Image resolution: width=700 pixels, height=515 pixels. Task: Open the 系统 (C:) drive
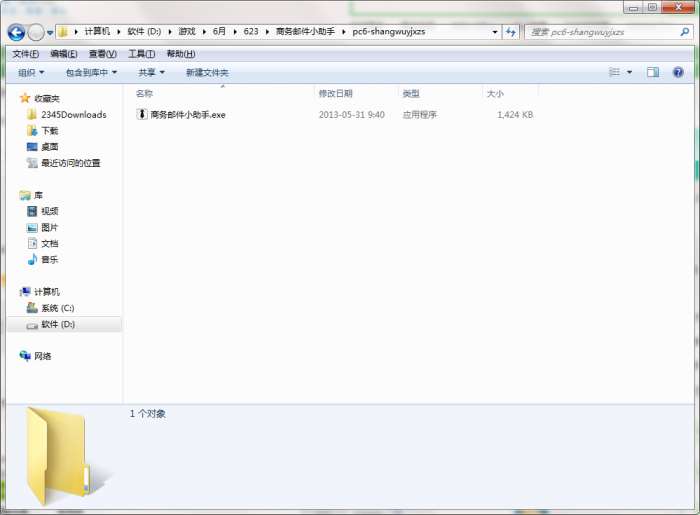pyautogui.click(x=58, y=308)
